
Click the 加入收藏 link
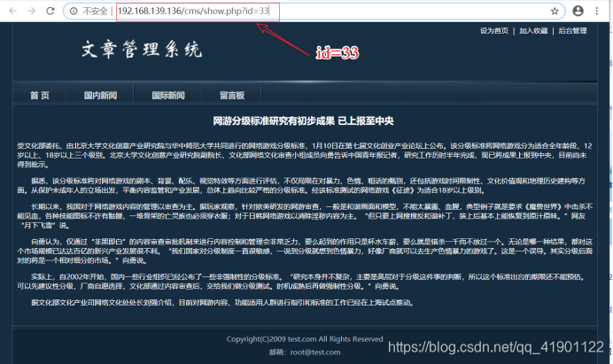[533, 31]
